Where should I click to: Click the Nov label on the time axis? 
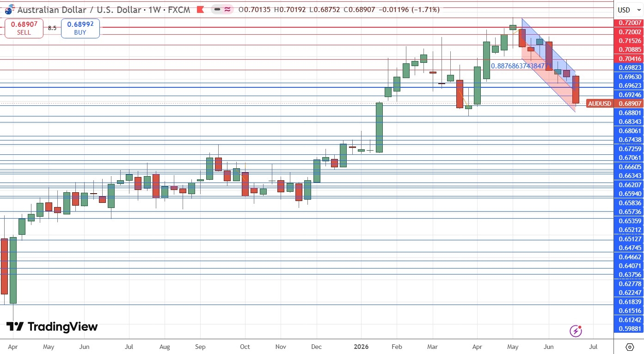281,347
